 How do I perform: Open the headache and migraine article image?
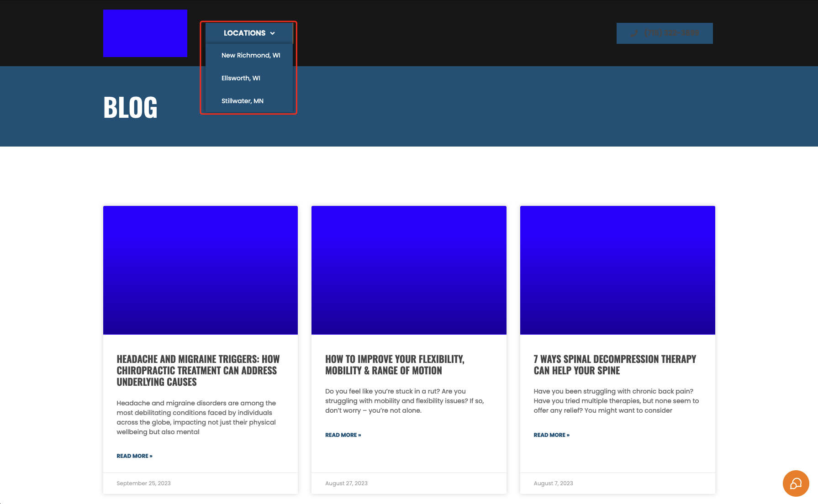(x=200, y=270)
